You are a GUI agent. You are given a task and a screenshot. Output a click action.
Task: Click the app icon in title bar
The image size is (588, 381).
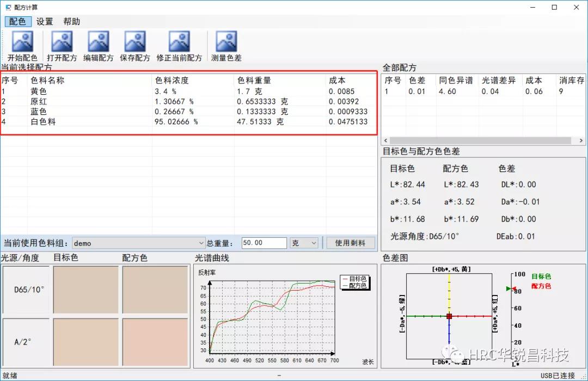click(8, 7)
